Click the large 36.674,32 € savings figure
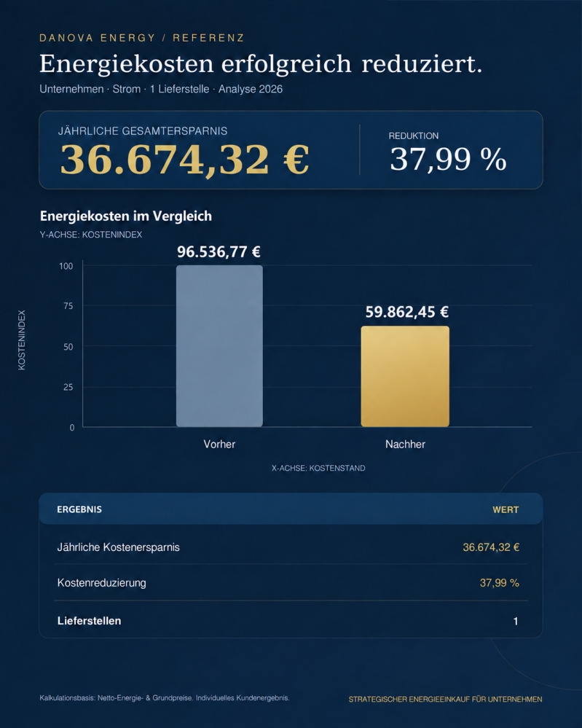Viewport: 582px width, 728px height. point(185,160)
